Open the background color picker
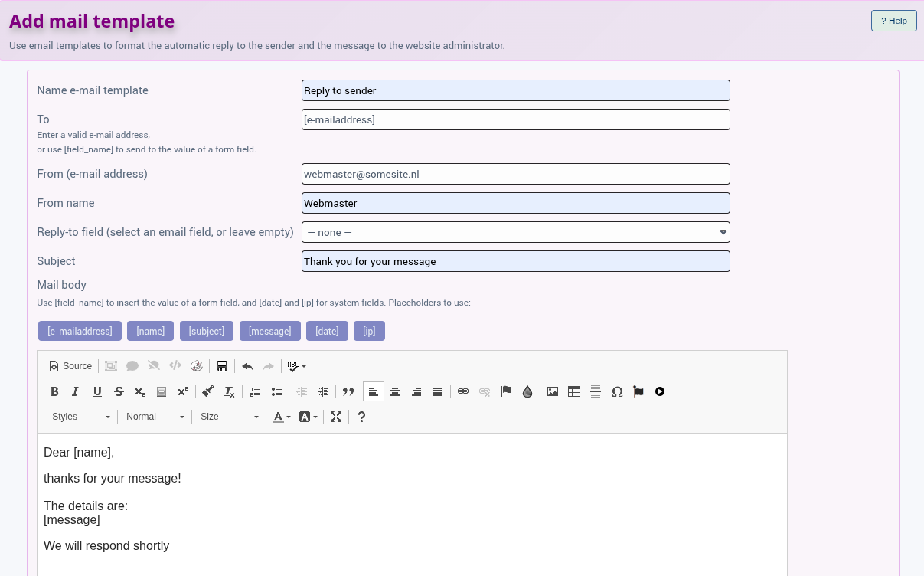 (309, 417)
